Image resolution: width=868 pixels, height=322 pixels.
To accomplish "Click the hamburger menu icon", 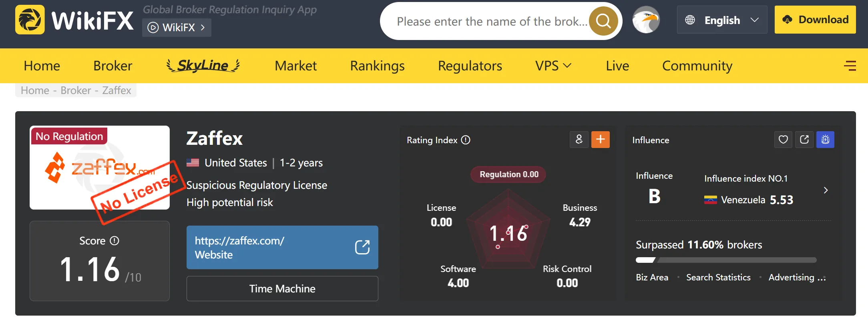I will tap(850, 66).
